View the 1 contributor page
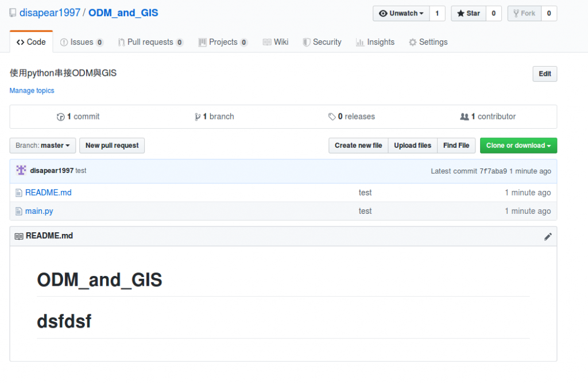 [x=488, y=117]
